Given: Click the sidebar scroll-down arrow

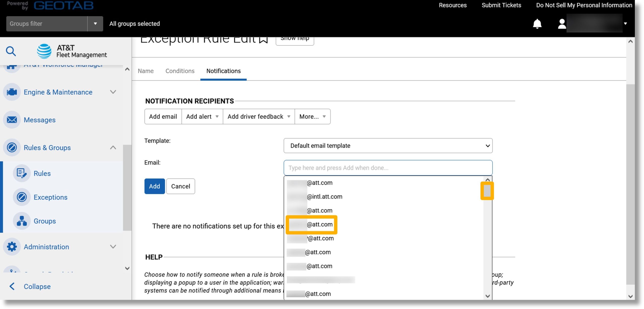Looking at the screenshot, I should pyautogui.click(x=127, y=268).
